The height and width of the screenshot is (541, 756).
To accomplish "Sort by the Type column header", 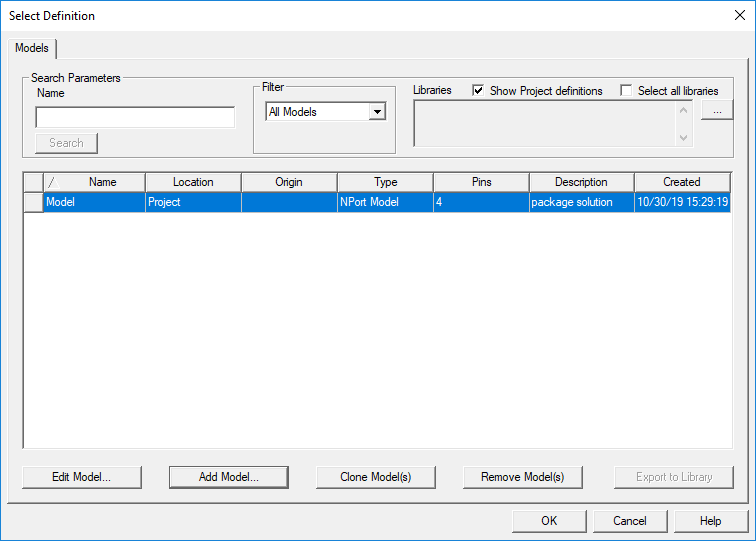I will pyautogui.click(x=385, y=182).
